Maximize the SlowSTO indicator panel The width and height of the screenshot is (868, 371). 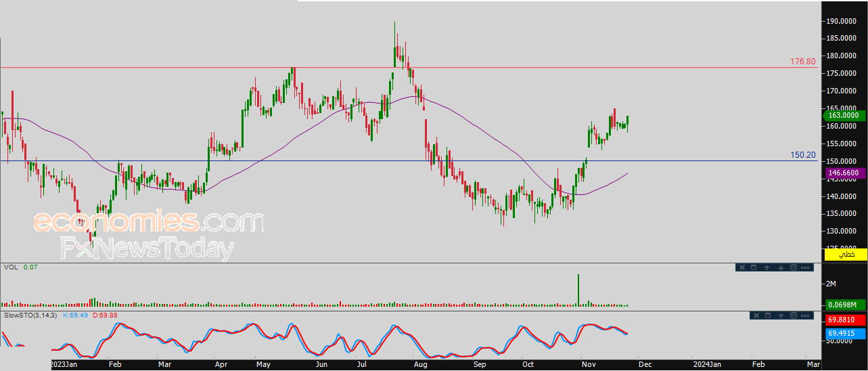click(768, 315)
